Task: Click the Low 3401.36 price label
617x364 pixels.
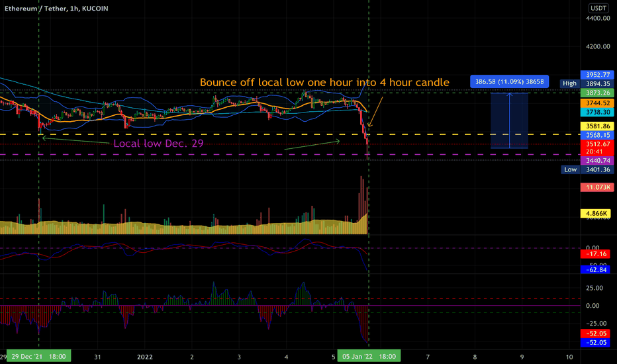Action: 587,169
